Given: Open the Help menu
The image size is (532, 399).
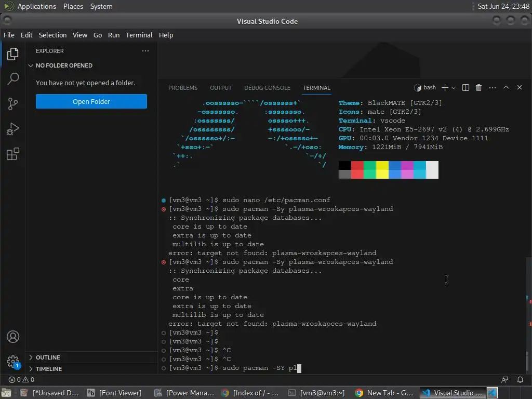Looking at the screenshot, I should [166, 35].
